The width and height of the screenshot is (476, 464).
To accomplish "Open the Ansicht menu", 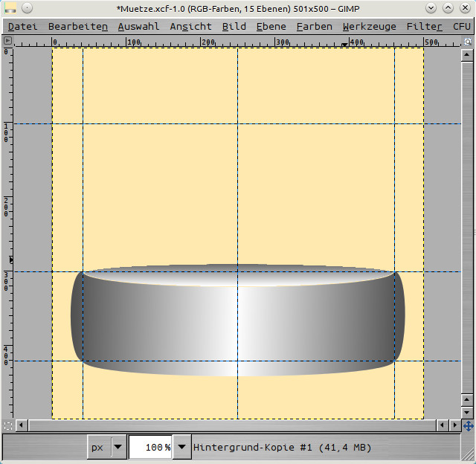I will pos(190,27).
